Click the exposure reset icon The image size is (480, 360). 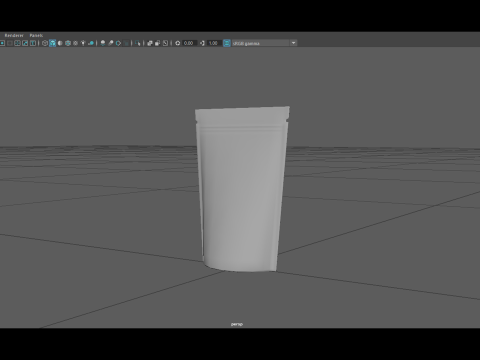(x=178, y=43)
